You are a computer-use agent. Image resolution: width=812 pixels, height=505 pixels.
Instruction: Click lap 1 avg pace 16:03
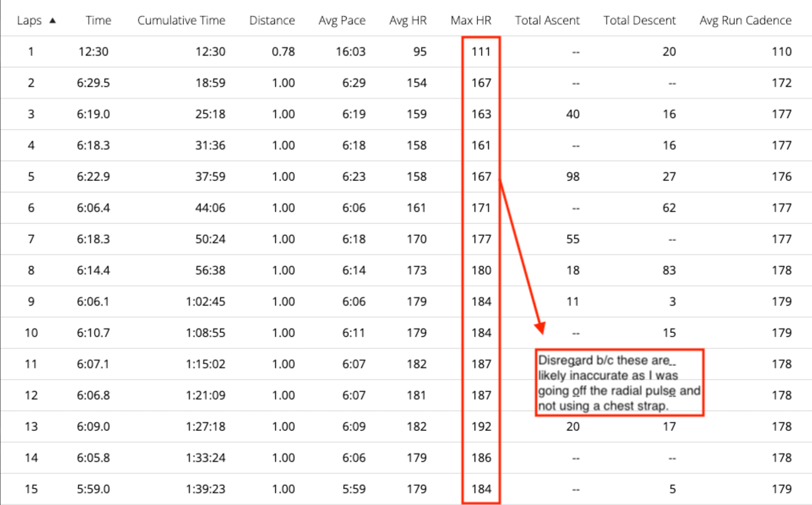tap(351, 52)
